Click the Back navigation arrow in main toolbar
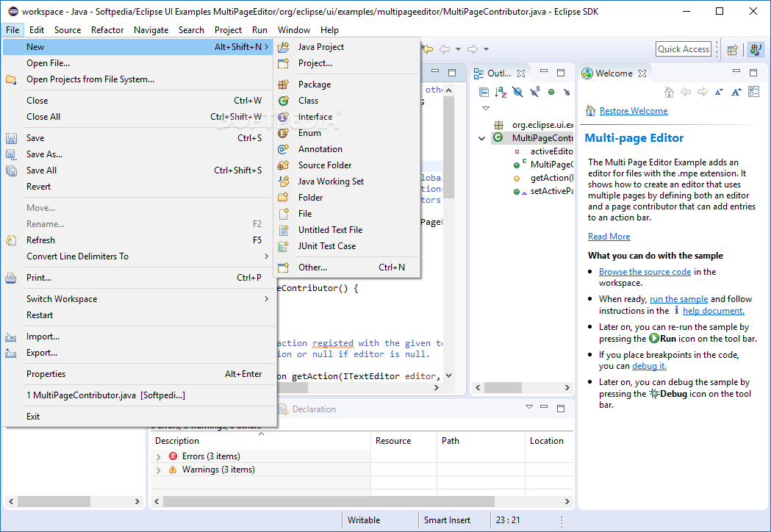Image resolution: width=771 pixels, height=532 pixels. 445,49
